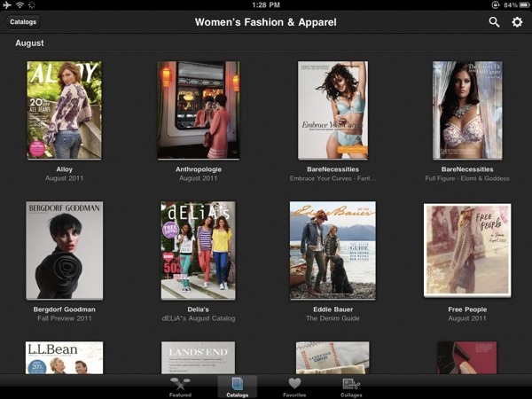532x399 pixels.
Task: Open the red shoe catalog cover
Action: [x=467, y=357]
